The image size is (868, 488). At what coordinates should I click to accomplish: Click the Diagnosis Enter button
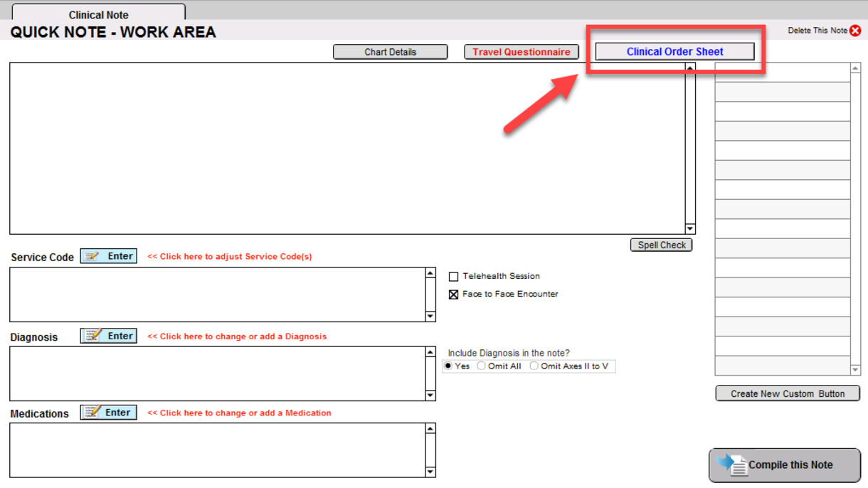108,336
